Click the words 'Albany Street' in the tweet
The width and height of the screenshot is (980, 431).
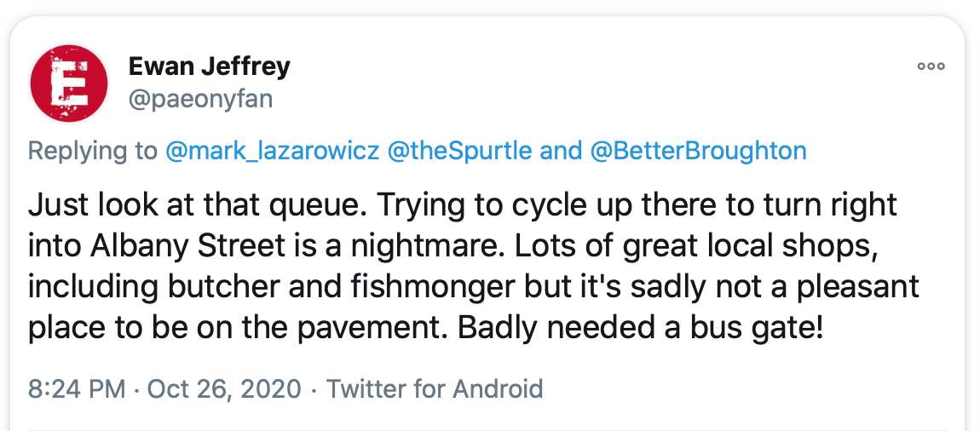tap(187, 246)
